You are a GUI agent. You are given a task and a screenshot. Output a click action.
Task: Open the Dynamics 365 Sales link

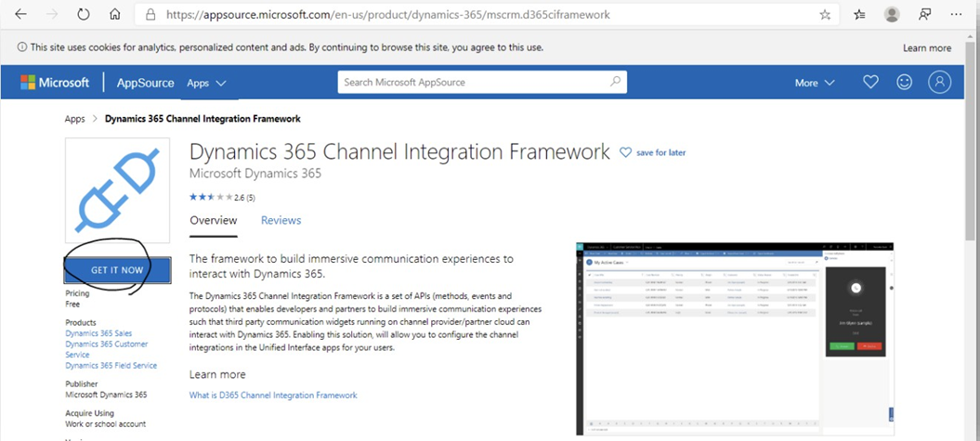click(x=98, y=333)
